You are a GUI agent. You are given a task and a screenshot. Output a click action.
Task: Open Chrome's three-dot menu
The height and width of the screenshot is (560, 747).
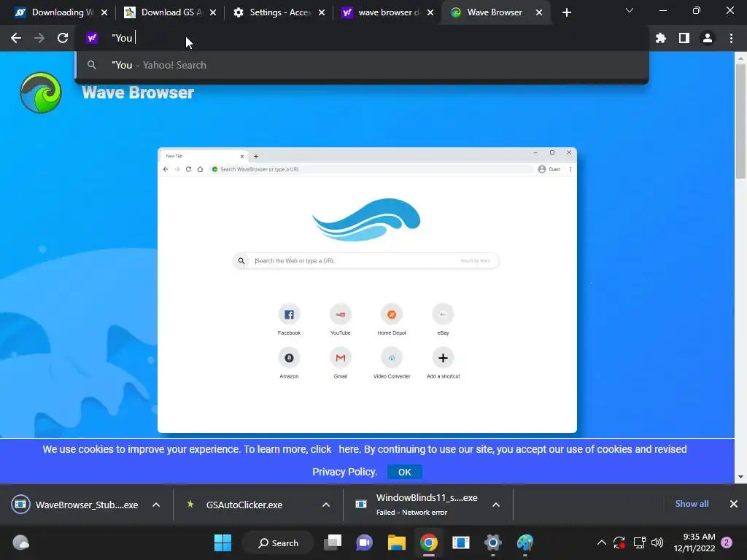pos(731,38)
